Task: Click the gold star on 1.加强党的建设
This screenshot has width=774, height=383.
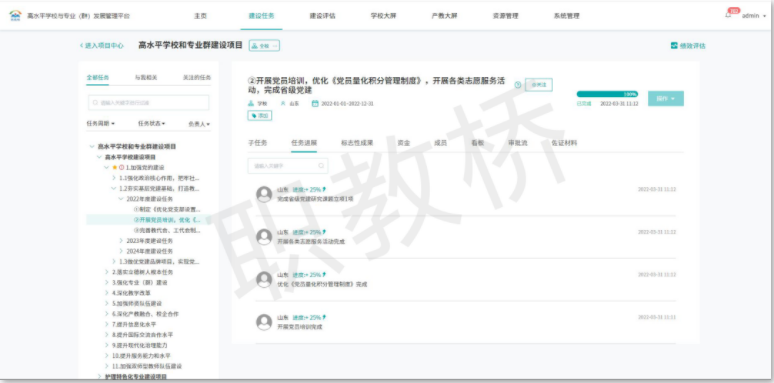Action: tap(115, 167)
